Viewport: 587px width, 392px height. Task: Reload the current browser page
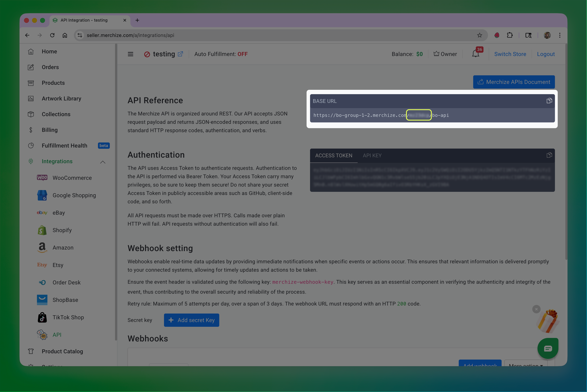[x=52, y=35]
